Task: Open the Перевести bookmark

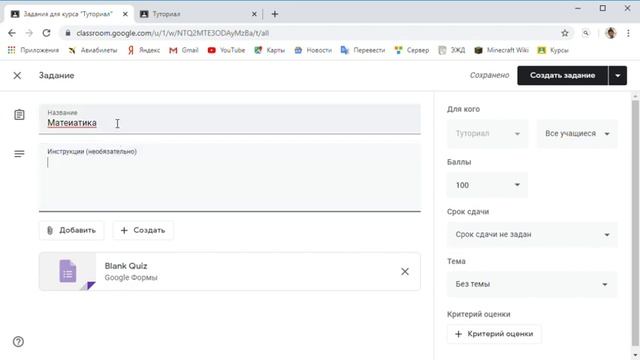Action: (x=363, y=50)
